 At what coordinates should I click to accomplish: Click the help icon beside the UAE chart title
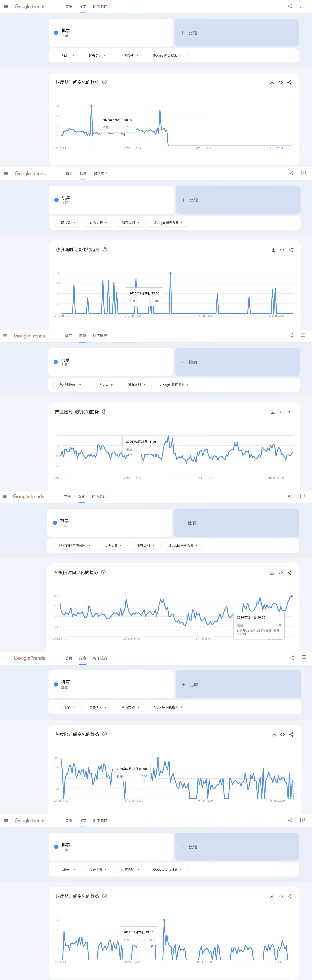(x=103, y=572)
